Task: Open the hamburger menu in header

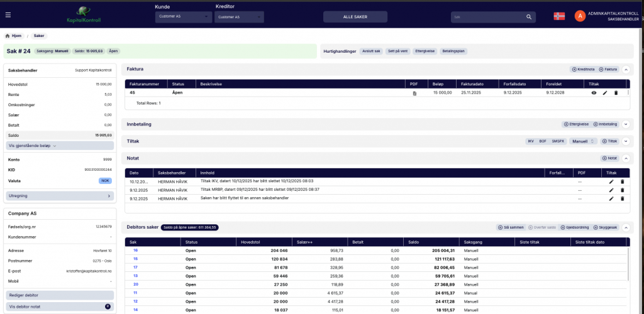Action: coord(8,16)
